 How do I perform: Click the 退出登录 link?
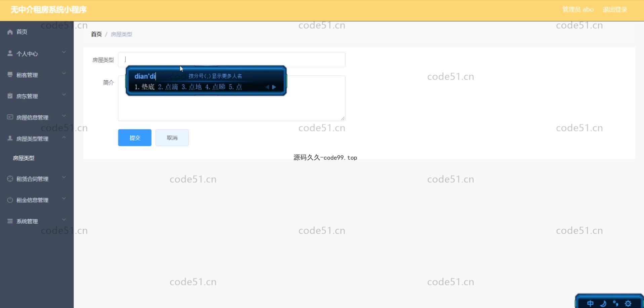click(615, 10)
